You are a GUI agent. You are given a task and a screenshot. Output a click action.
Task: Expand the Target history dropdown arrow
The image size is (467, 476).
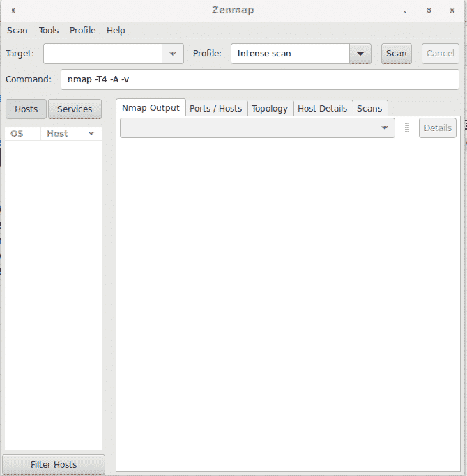point(173,54)
